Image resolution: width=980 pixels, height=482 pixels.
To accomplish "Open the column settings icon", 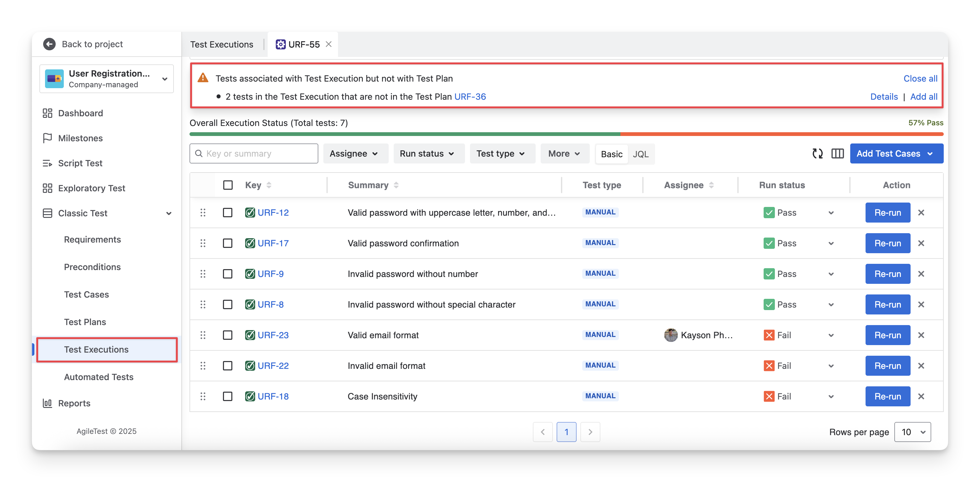I will pyautogui.click(x=837, y=153).
